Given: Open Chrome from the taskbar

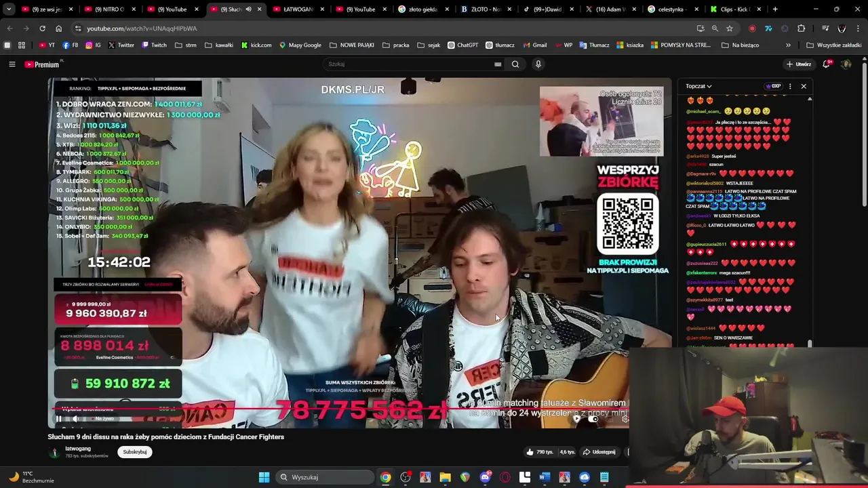Looking at the screenshot, I should click(385, 477).
